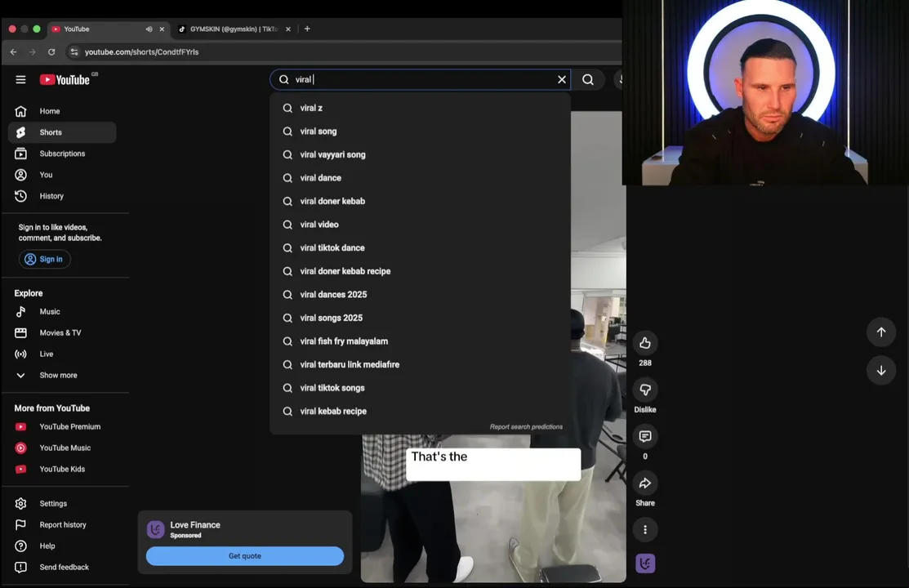Go to previous Short with up arrow
The height and width of the screenshot is (588, 909).
point(880,332)
